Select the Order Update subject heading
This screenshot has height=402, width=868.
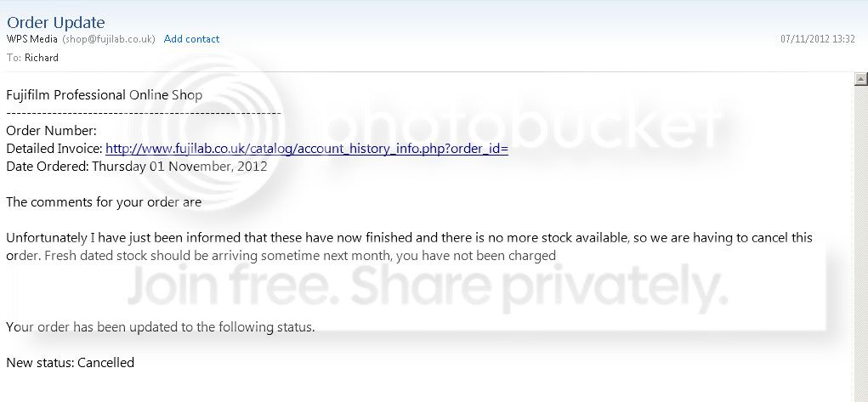55,23
